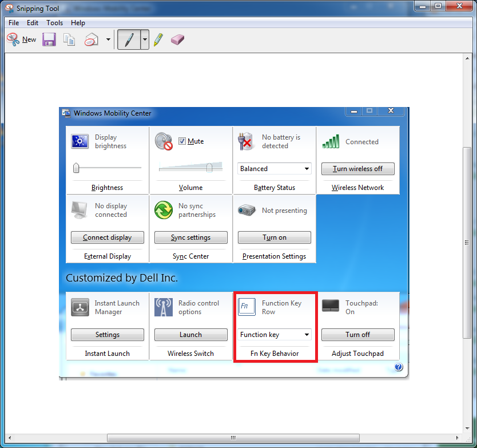Click the wireless signal bars icon

tap(331, 141)
